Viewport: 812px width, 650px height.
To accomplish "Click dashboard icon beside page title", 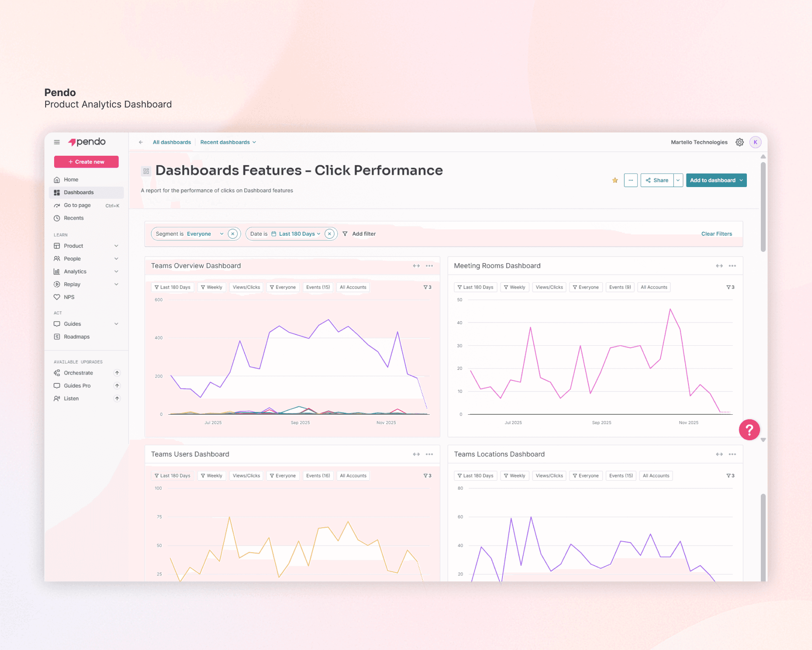I will [x=146, y=171].
